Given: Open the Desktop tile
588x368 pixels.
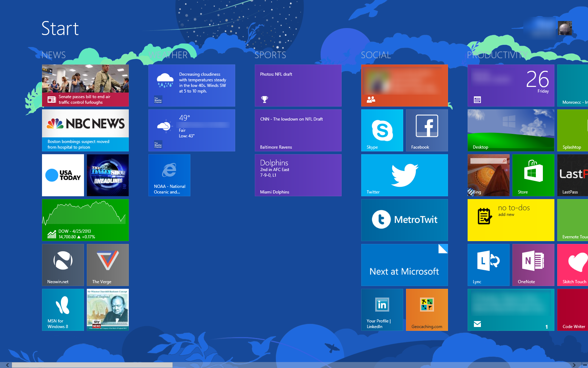Looking at the screenshot, I should (511, 130).
